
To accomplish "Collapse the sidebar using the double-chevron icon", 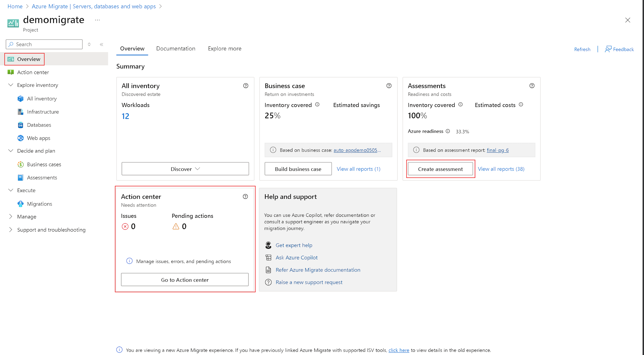I will 101,44.
